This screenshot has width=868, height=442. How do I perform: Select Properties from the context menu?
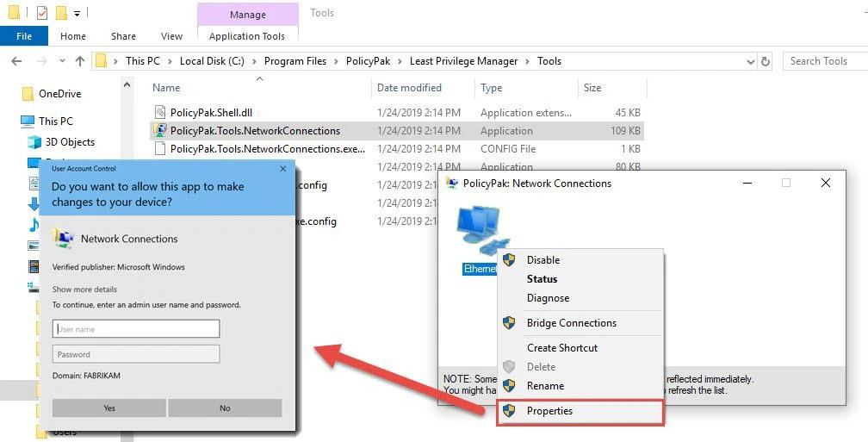coord(549,411)
